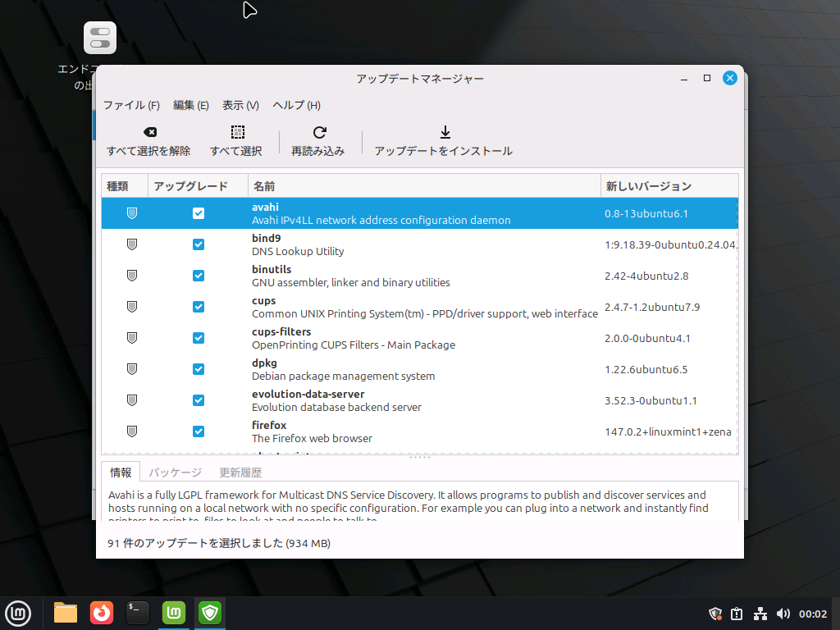The width and height of the screenshot is (840, 630).
Task: Uncheck the bind9 upgrade checkbox
Action: (x=199, y=244)
